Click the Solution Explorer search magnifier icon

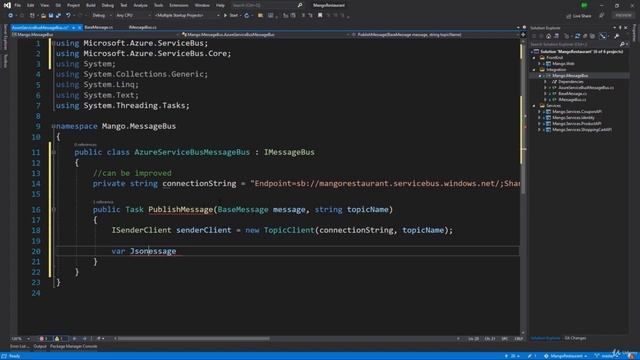tap(622, 44)
